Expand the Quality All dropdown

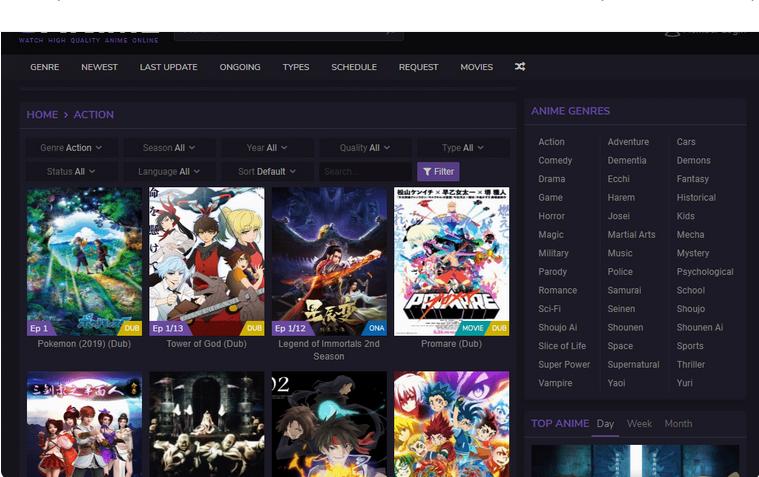(x=365, y=148)
